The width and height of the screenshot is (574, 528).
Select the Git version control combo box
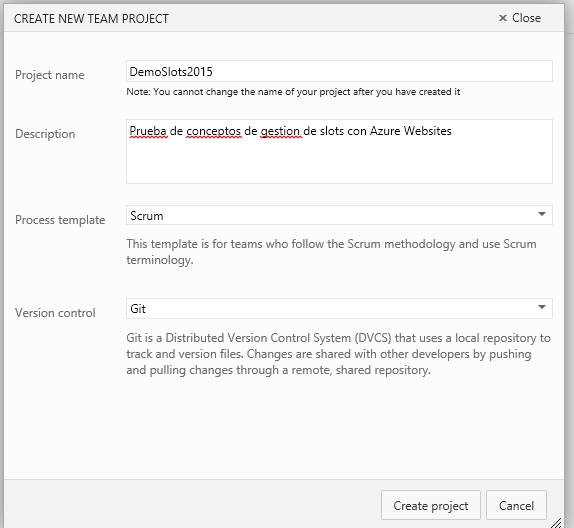(339, 308)
